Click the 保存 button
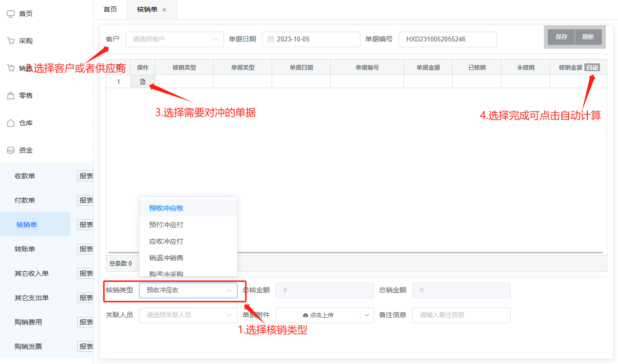 pos(561,37)
